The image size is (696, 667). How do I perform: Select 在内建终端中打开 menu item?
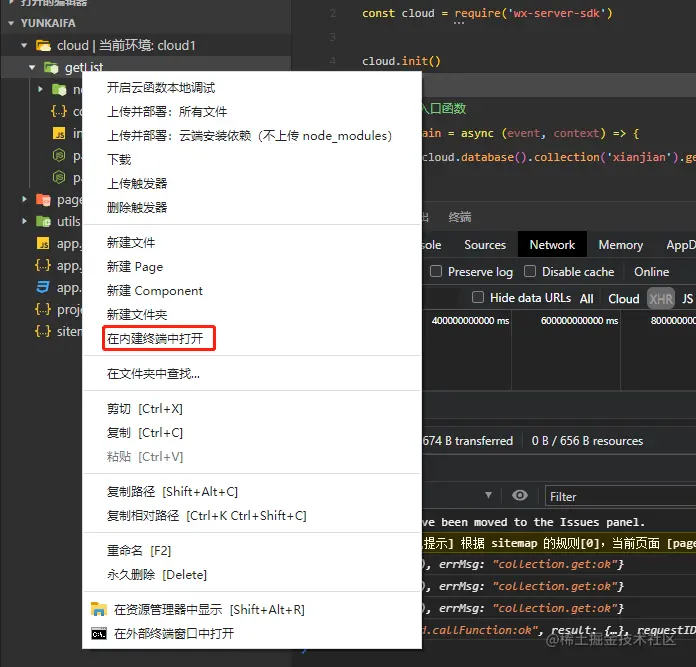252,339
